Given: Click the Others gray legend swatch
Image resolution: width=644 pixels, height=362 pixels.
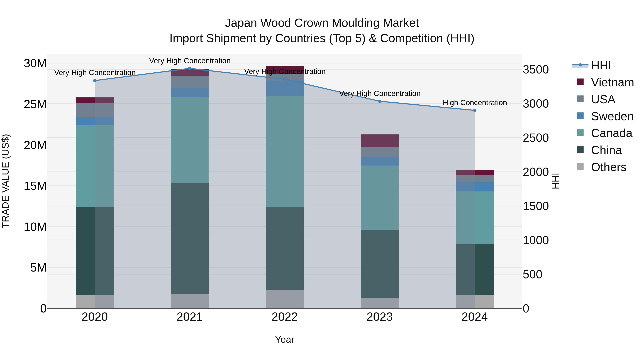Looking at the screenshot, I should pos(580,167).
